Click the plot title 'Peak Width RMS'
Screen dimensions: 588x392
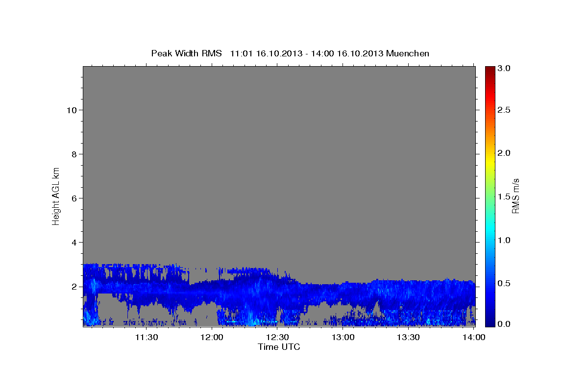coord(186,53)
